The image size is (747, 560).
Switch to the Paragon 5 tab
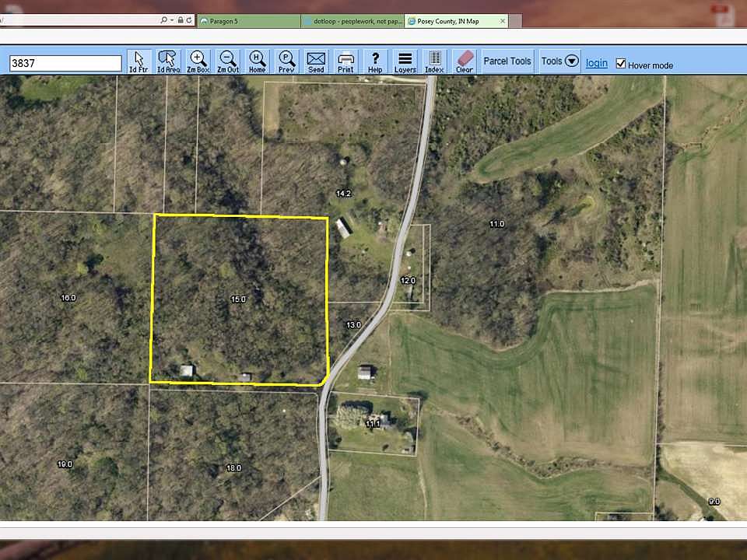coord(247,21)
